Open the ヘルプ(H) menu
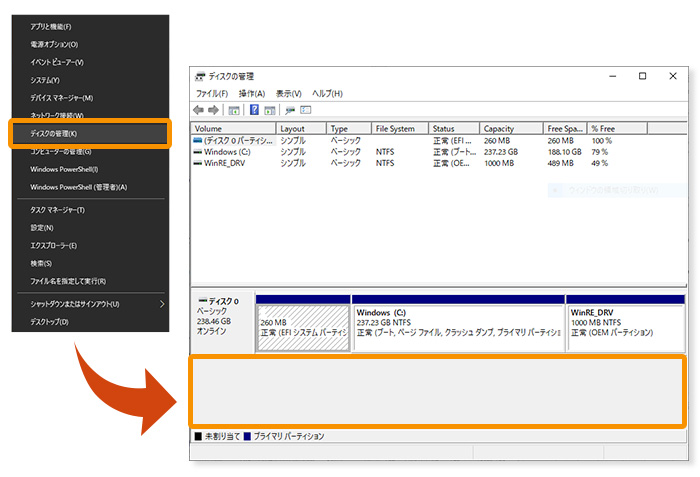The width and height of the screenshot is (700, 477). (x=327, y=93)
